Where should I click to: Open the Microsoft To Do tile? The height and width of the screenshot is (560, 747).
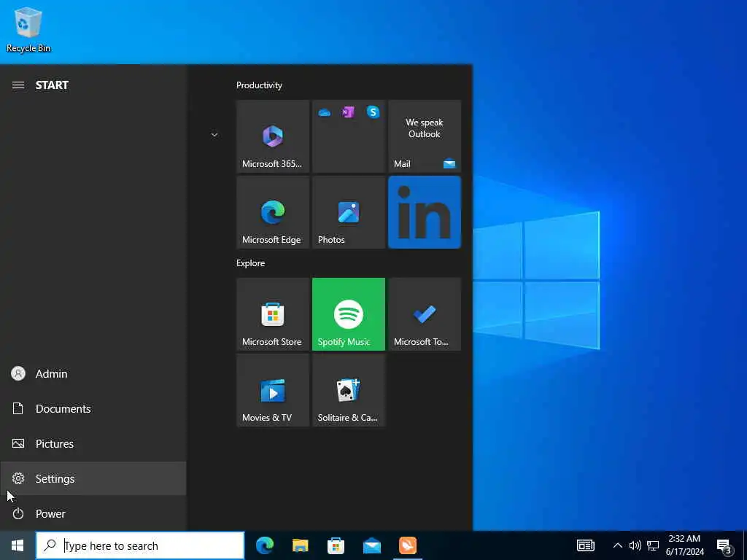[x=425, y=314]
